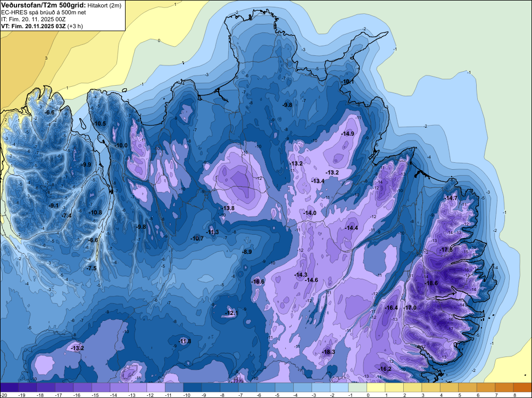The height and width of the screenshot is (398, 532).
Task: Click the -7.4 temperature reading
Action: (x=66, y=215)
